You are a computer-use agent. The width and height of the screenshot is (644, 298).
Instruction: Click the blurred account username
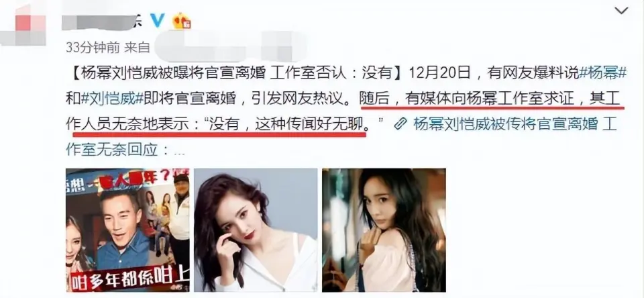(x=103, y=21)
